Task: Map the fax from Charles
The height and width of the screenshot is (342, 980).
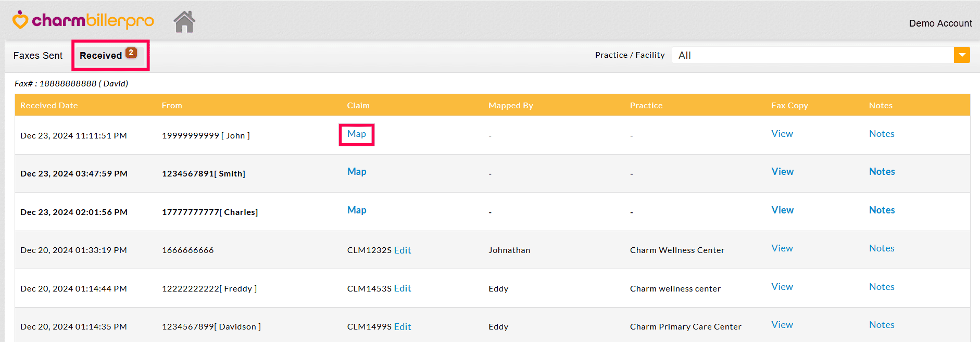Action: (357, 210)
